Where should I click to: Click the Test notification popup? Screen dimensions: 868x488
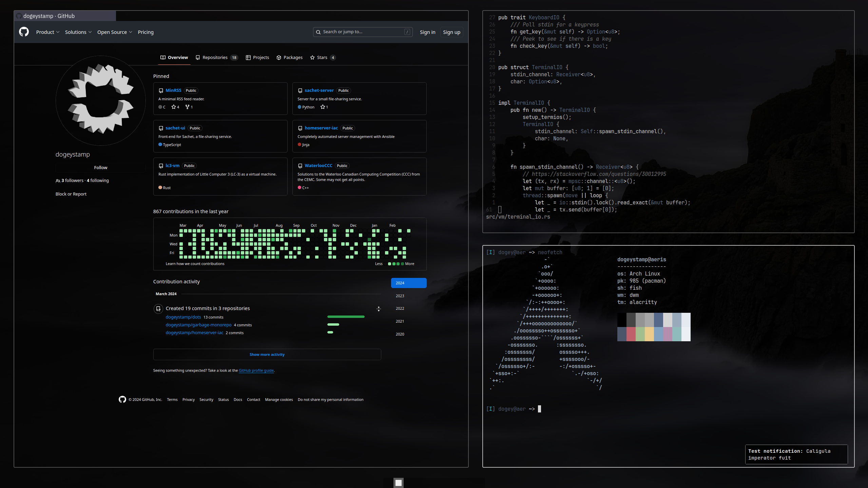tap(796, 454)
